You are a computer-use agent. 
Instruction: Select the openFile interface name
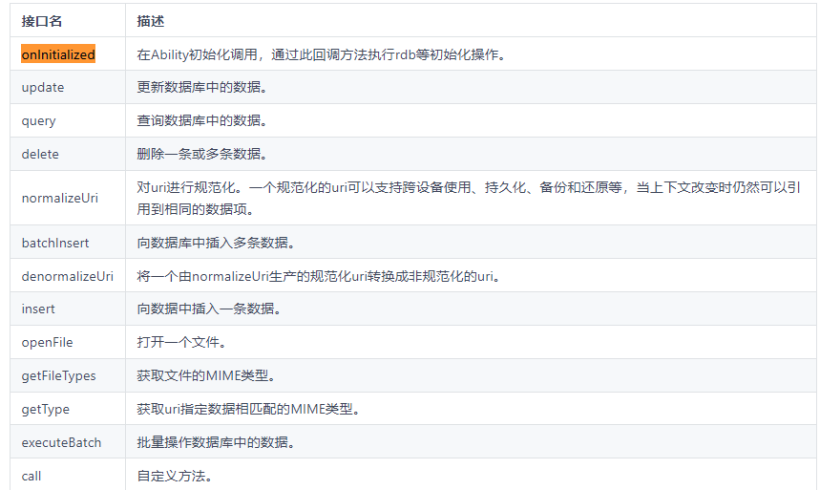[x=47, y=342]
